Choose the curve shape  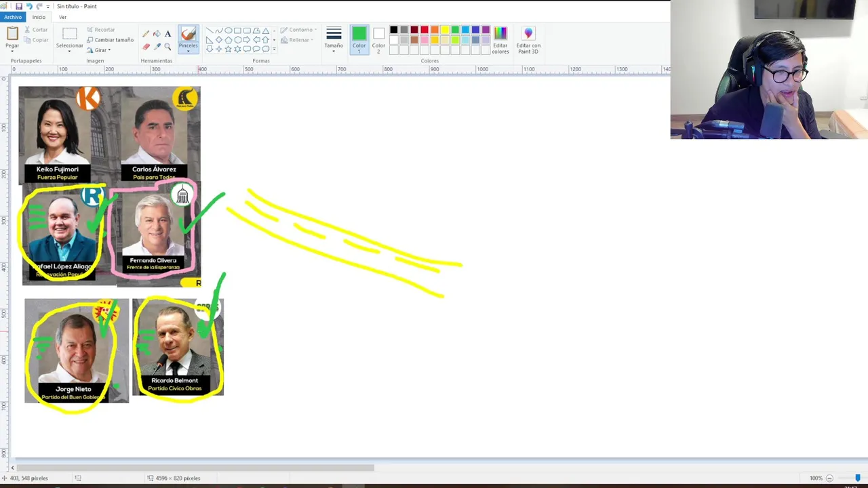click(x=219, y=30)
